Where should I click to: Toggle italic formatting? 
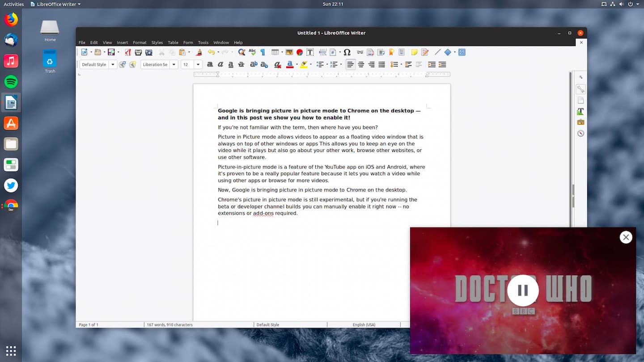coord(220,64)
